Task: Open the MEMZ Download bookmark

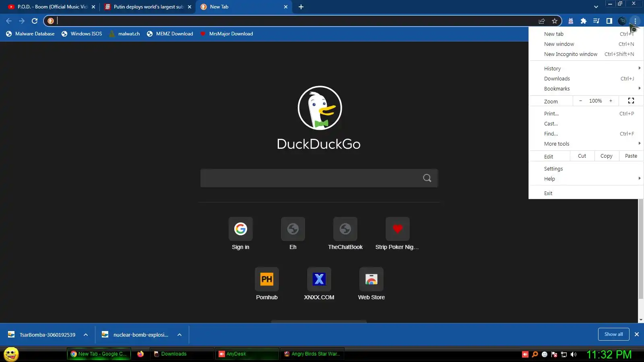Action: click(170, 34)
